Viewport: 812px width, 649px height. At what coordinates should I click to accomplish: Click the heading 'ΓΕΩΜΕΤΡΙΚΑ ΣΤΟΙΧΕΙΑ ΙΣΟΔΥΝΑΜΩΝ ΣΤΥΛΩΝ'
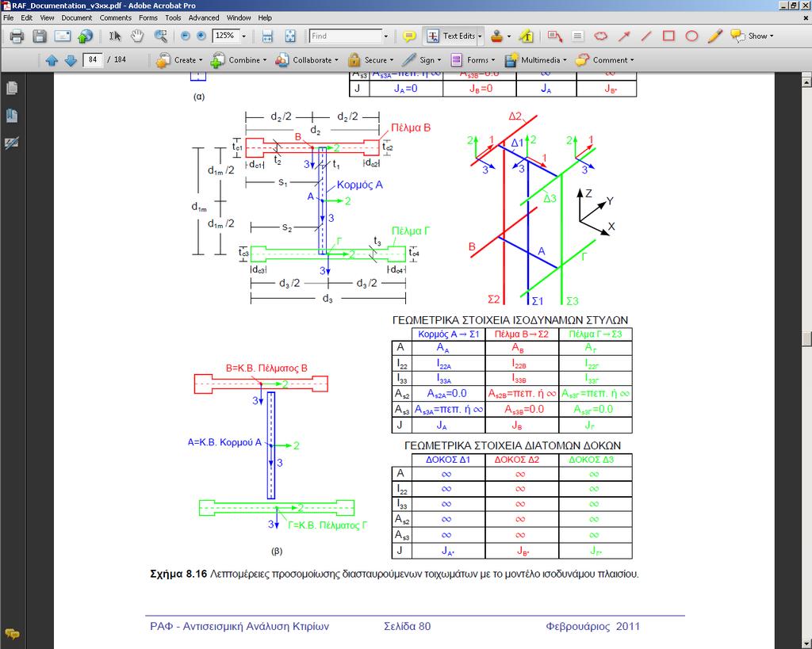pos(510,320)
